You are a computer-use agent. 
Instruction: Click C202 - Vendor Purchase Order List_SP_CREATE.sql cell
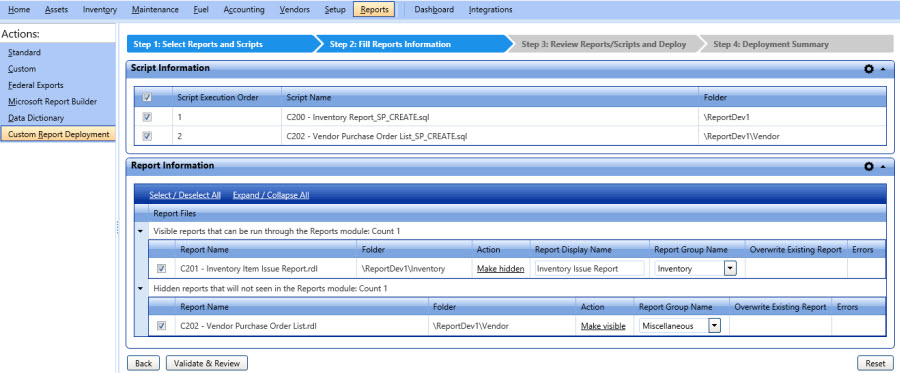pos(490,137)
